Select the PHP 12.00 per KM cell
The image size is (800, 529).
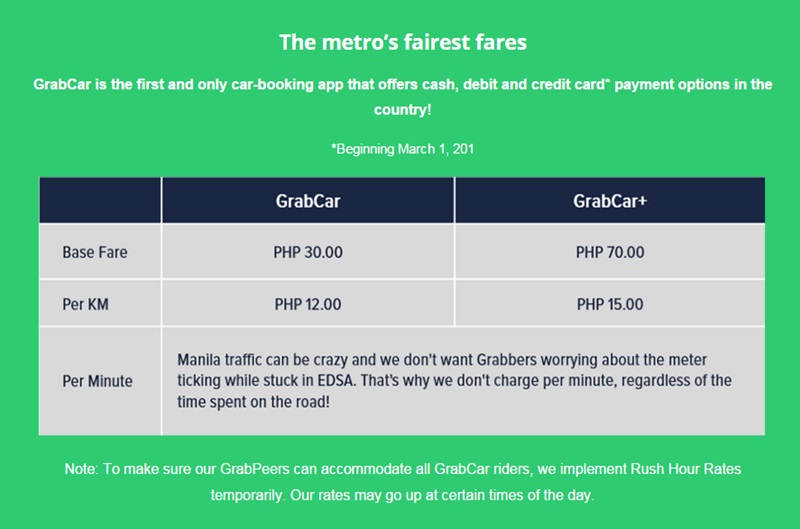coord(308,304)
